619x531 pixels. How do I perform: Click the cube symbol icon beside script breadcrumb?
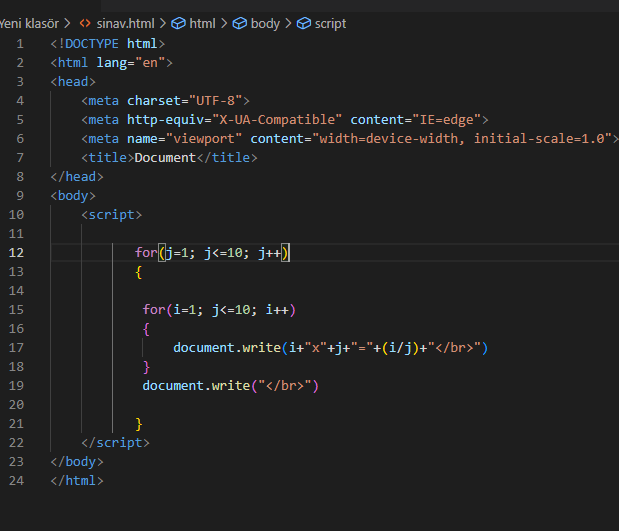pos(304,24)
